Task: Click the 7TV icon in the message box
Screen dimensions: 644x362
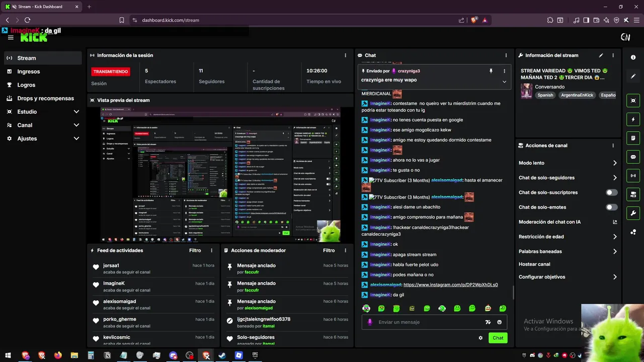Action: click(488, 322)
